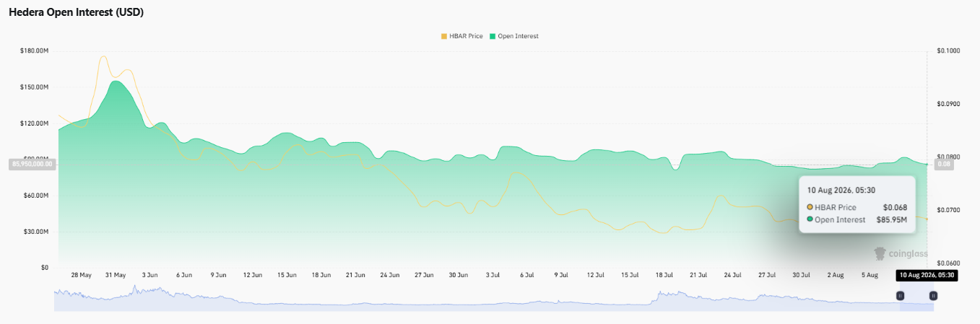This screenshot has width=980, height=324.
Task: Click the 6 Jun date label
Action: point(184,275)
